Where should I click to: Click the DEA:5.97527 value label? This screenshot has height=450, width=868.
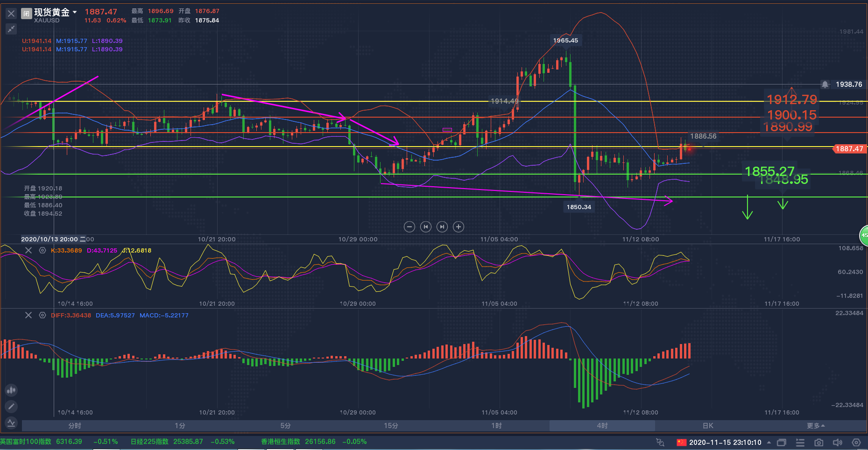tap(115, 316)
